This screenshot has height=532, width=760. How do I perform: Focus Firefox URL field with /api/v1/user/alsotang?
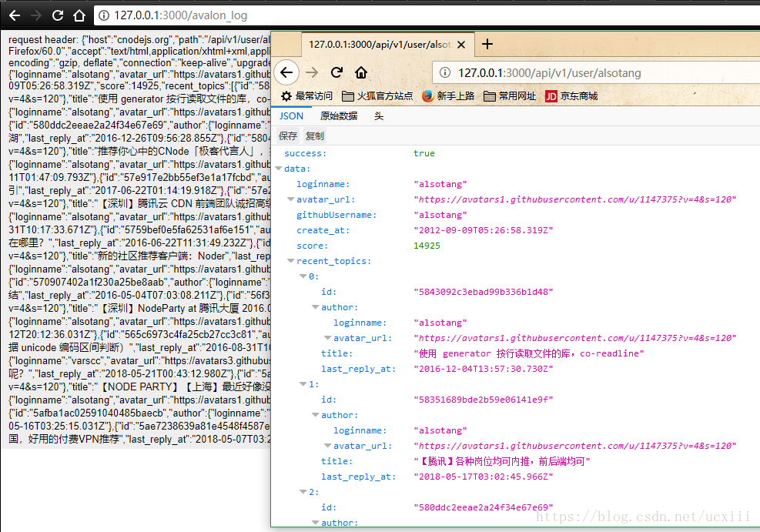pos(596,72)
